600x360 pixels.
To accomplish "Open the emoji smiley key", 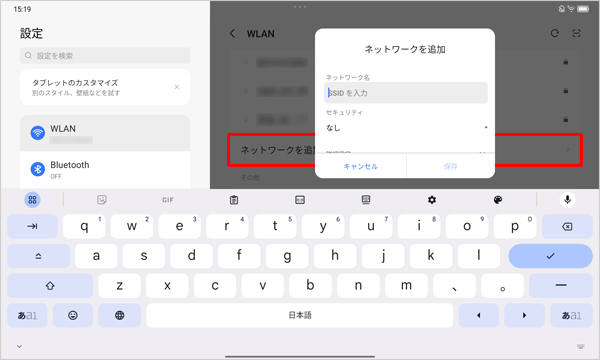I will click(x=73, y=315).
